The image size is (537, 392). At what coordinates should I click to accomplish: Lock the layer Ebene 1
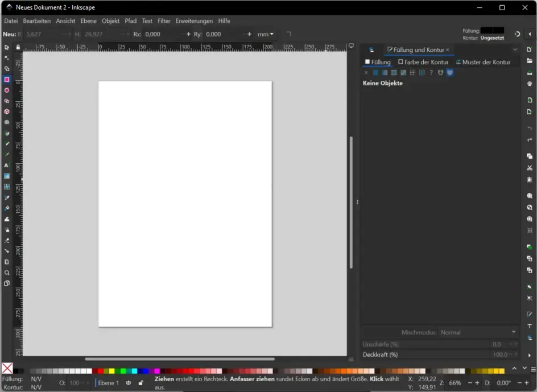click(140, 382)
